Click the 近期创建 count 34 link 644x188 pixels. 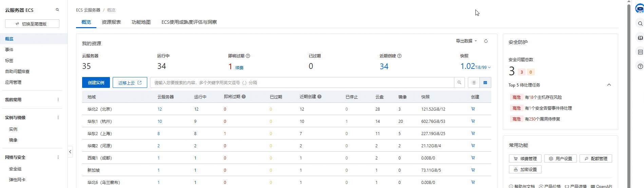tap(384, 67)
